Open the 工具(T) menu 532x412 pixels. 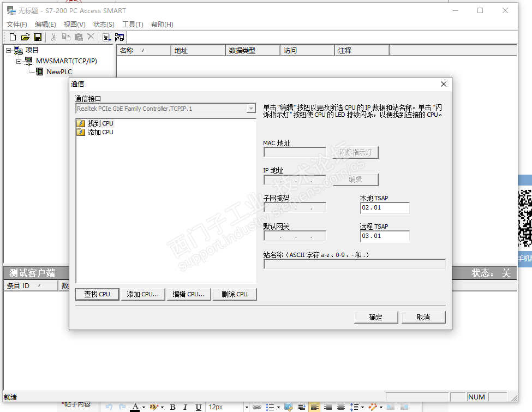coord(133,25)
